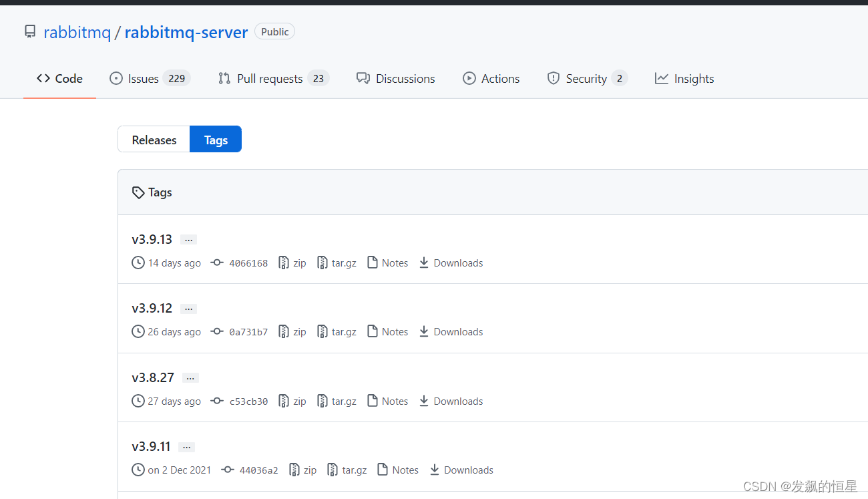This screenshot has width=868, height=499.
Task: Open Downloads for v3.9.13
Action: (x=451, y=263)
